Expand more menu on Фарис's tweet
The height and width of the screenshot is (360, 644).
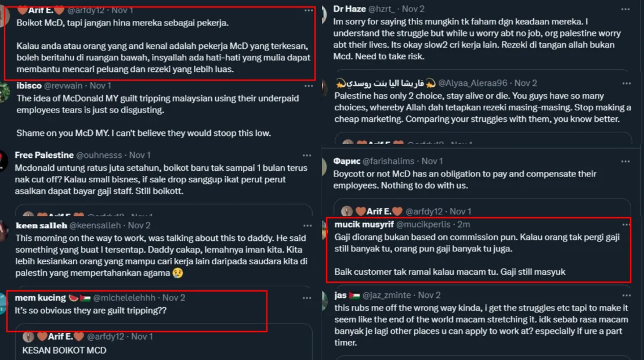click(x=625, y=161)
